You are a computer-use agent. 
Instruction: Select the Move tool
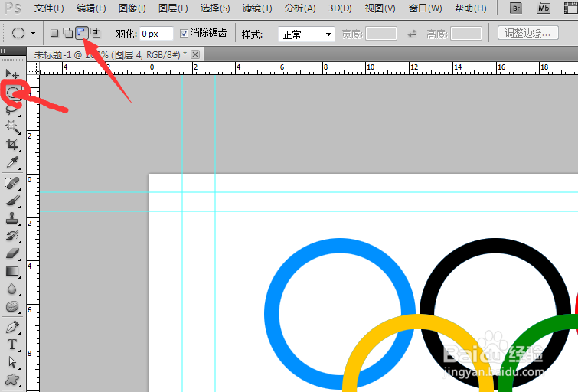(x=12, y=73)
